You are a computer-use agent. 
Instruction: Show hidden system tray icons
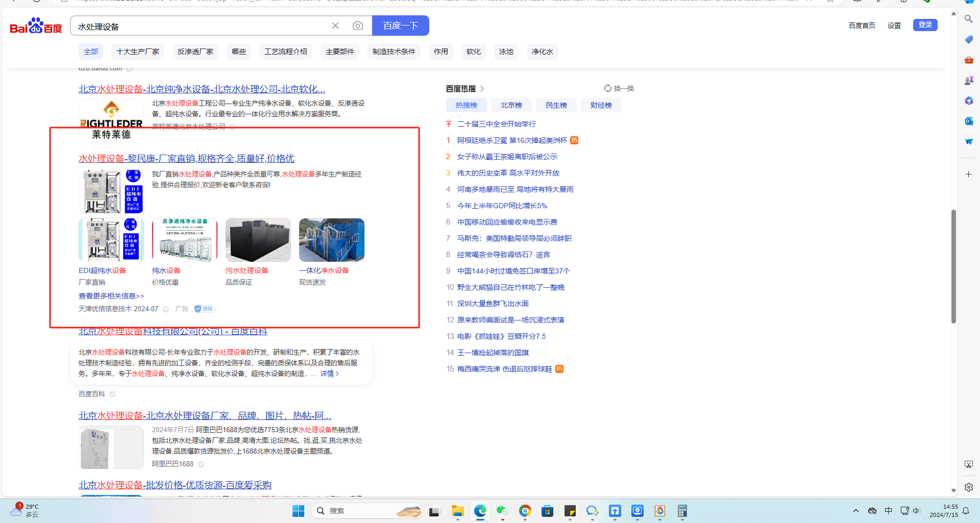coord(856,511)
